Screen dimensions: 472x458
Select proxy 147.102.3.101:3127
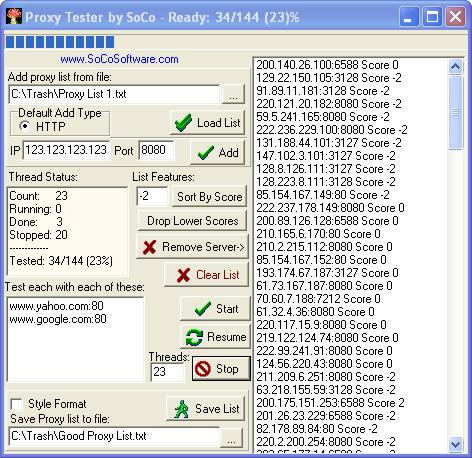pos(326,156)
